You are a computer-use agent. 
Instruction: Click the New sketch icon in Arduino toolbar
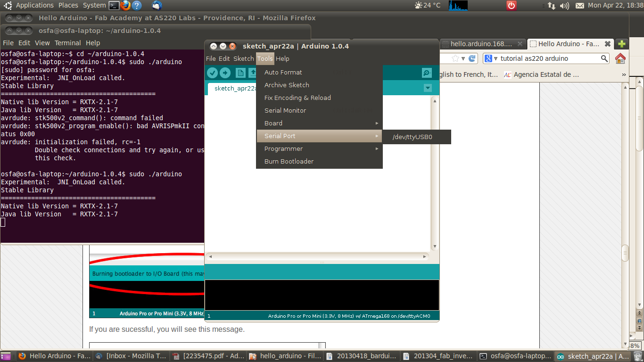(240, 73)
